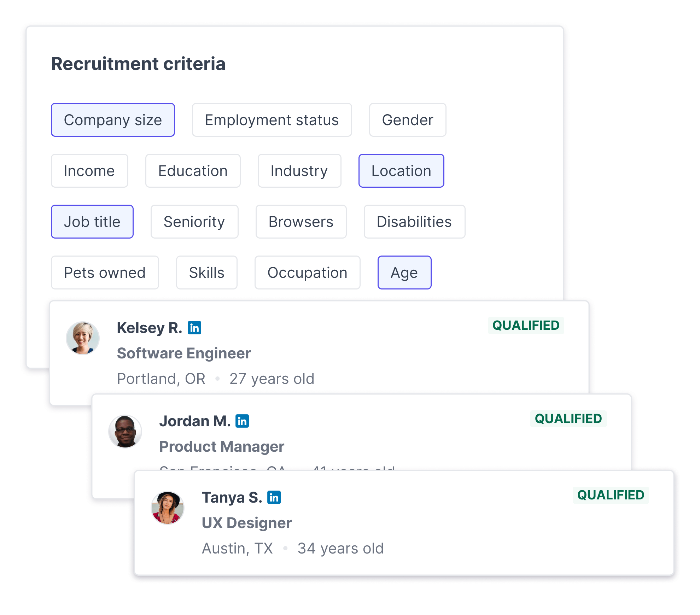Image resolution: width=700 pixels, height=615 pixels.
Task: Click the Kelsey R. name link
Action: click(x=150, y=328)
